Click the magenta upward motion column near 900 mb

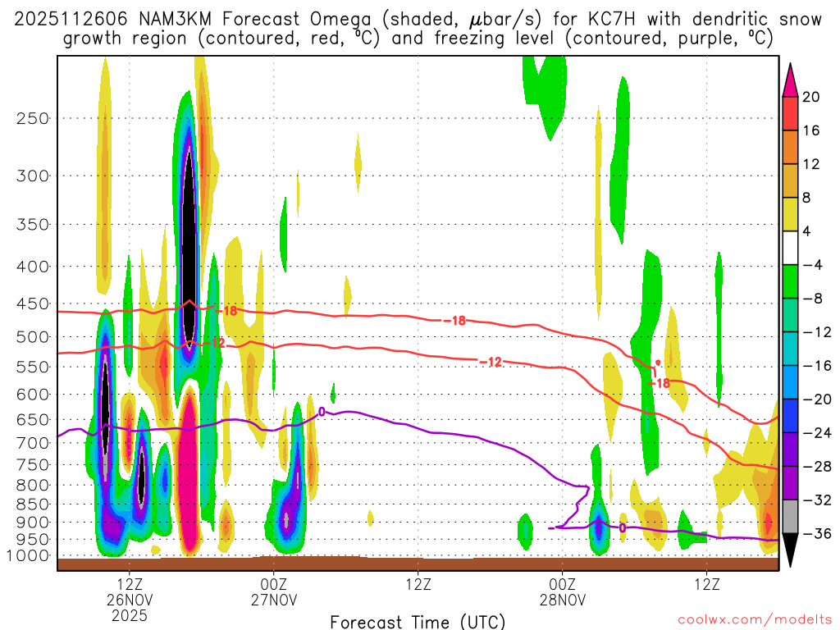click(189, 472)
